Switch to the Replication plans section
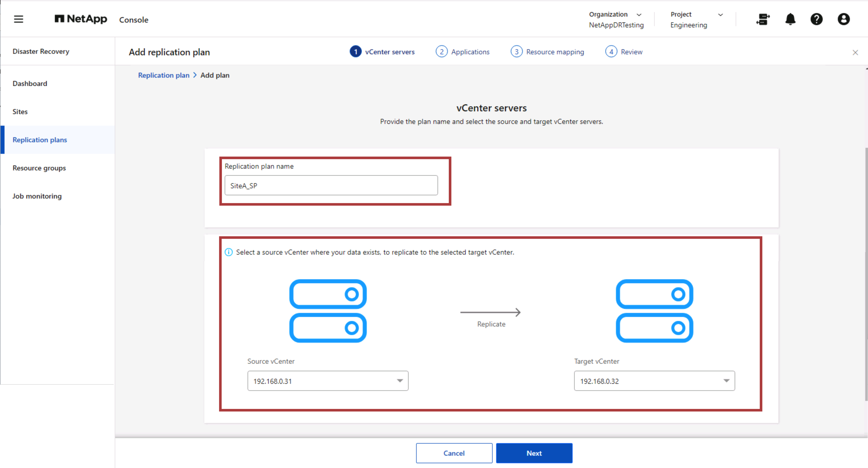 [40, 140]
